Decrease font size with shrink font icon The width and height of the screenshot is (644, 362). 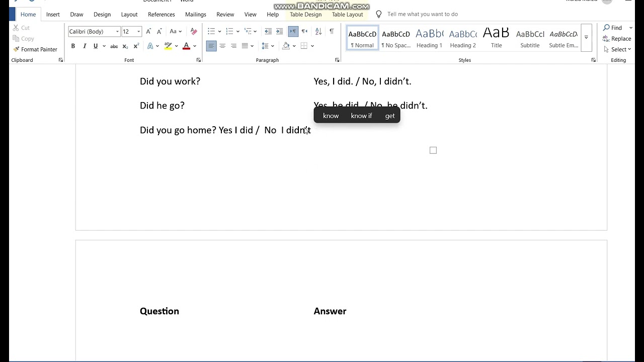point(159,31)
